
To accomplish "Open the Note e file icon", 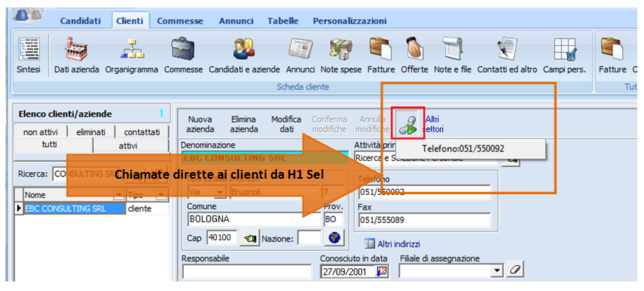I will pyautogui.click(x=453, y=56).
